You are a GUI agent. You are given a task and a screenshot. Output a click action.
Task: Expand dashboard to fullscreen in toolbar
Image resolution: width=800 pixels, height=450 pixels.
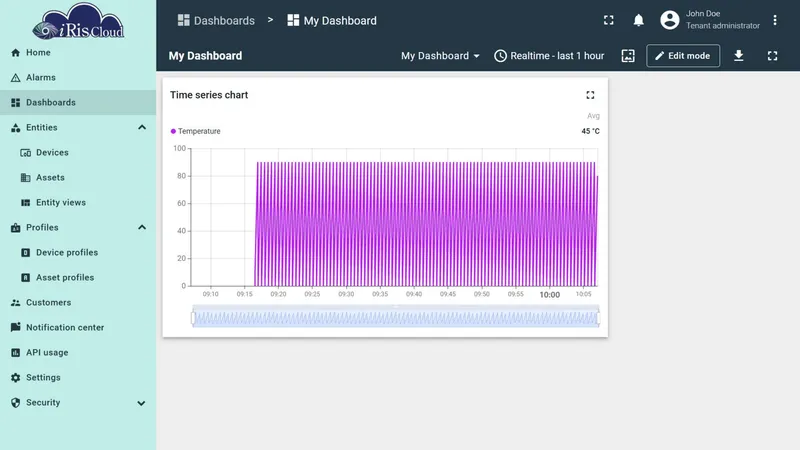[772, 56]
